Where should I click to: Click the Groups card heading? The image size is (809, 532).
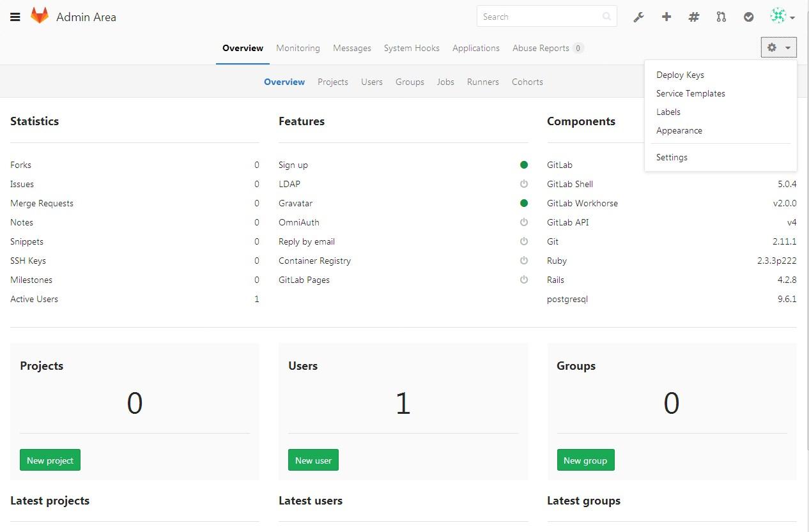[576, 366]
